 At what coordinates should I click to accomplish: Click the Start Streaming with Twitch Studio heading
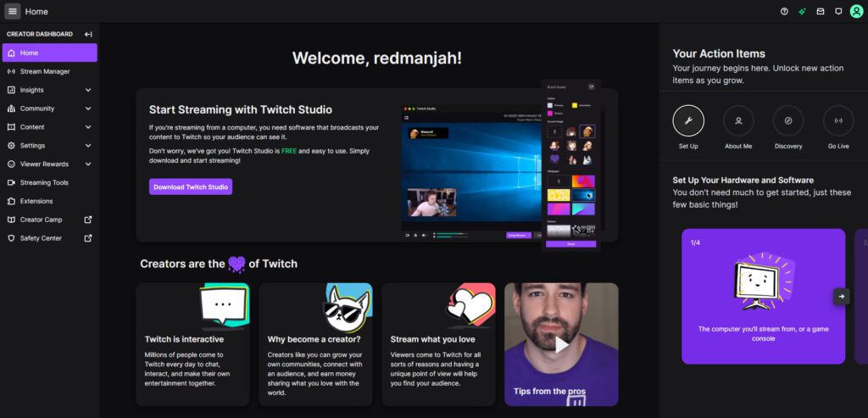pos(241,109)
